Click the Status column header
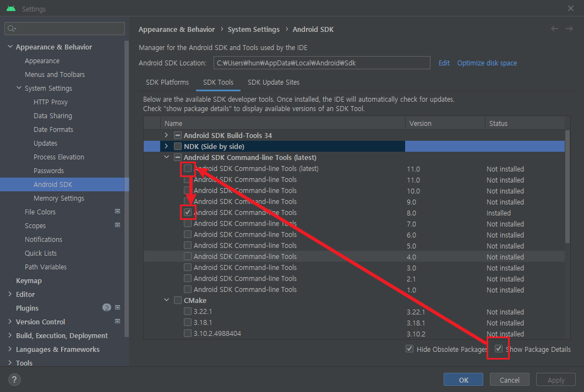Image resolution: width=584 pixels, height=392 pixels. pos(525,123)
